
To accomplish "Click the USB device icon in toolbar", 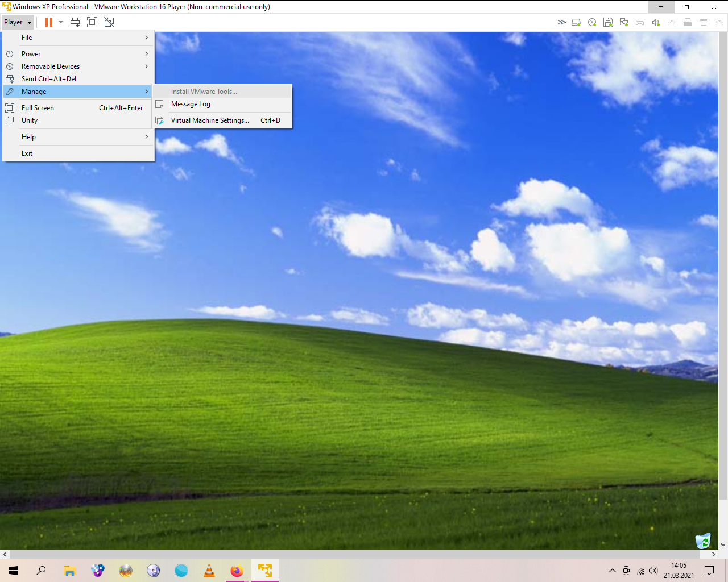I will tap(688, 22).
